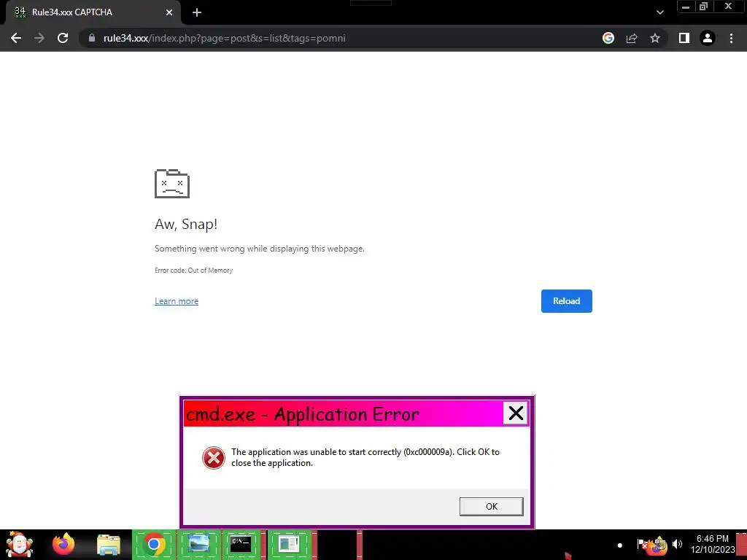Open the browser side panel

[x=684, y=38]
